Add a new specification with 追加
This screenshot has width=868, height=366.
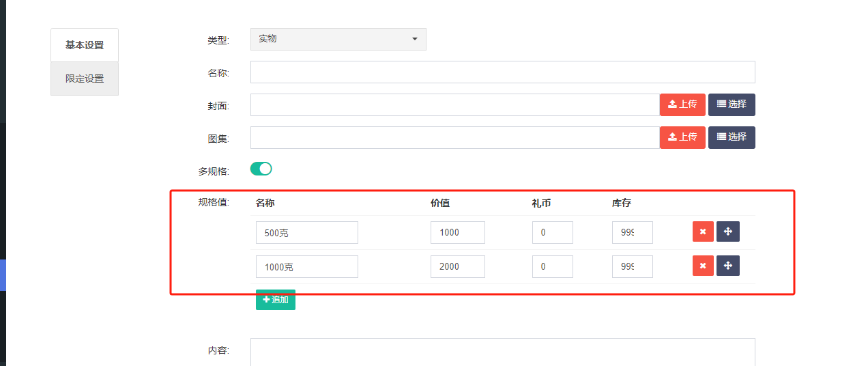276,300
